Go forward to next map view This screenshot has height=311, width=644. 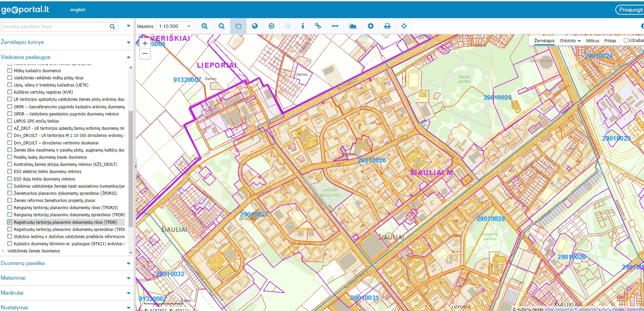tap(288, 26)
